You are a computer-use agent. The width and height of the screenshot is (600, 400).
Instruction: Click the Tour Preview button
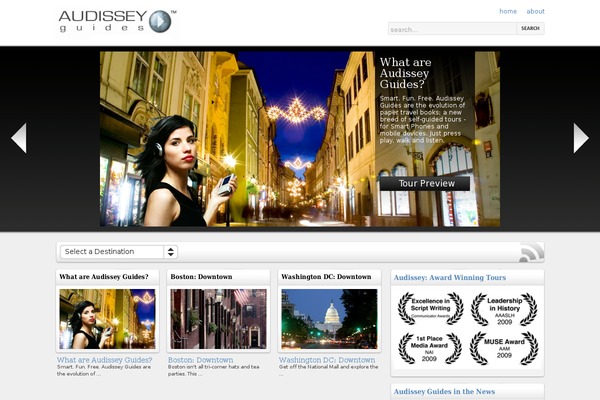click(x=425, y=183)
